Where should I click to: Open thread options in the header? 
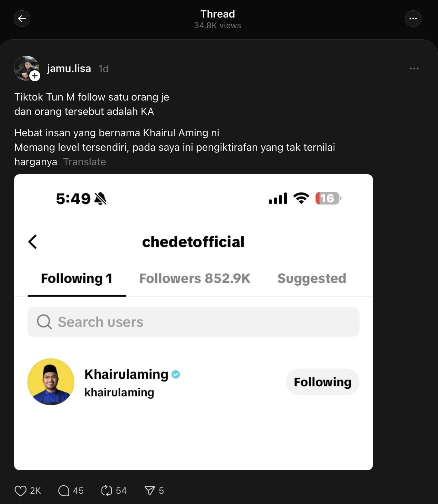point(413,19)
